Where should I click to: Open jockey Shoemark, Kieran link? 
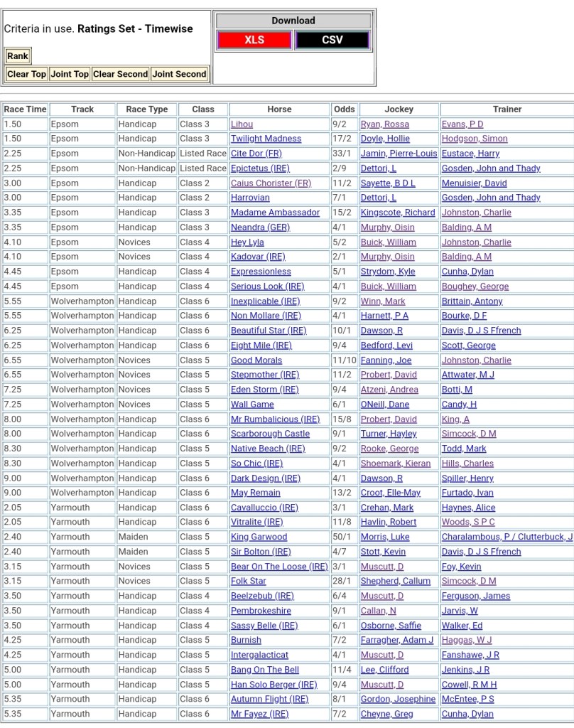(396, 464)
